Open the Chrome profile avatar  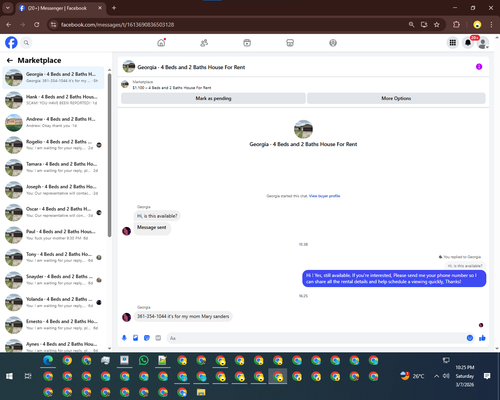(x=477, y=25)
